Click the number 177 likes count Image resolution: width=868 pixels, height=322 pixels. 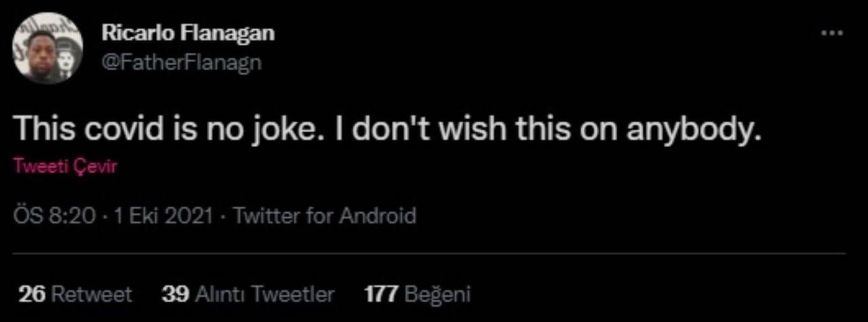coord(380,294)
